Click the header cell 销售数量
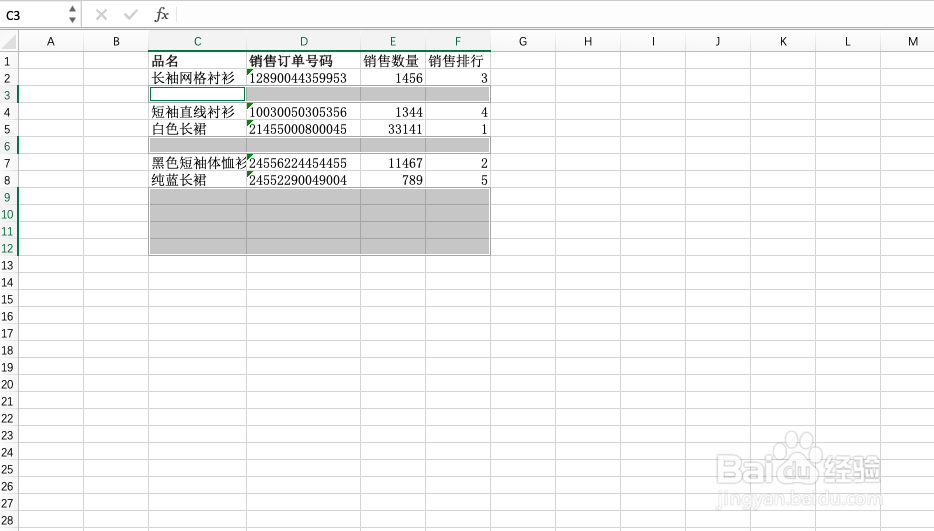The image size is (934, 531). click(393, 61)
